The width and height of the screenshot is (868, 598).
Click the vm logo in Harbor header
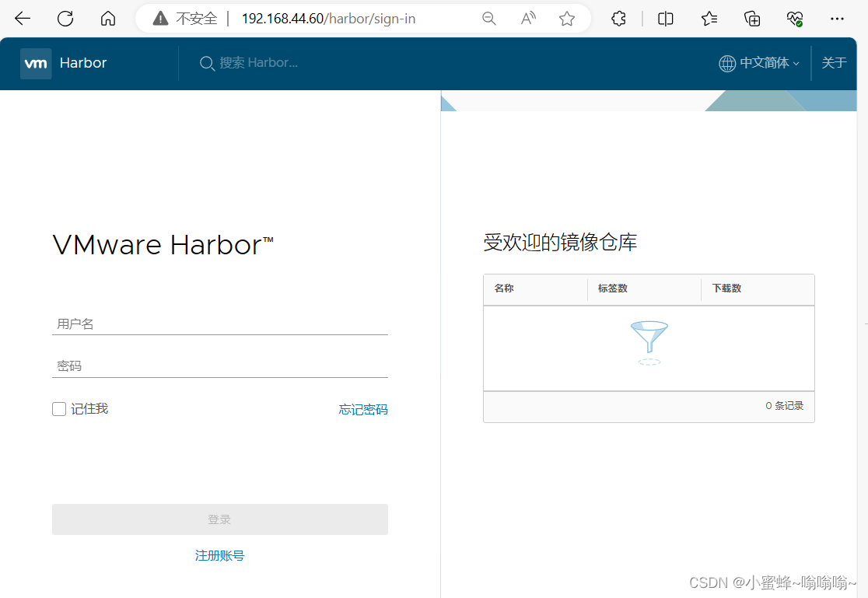point(36,64)
